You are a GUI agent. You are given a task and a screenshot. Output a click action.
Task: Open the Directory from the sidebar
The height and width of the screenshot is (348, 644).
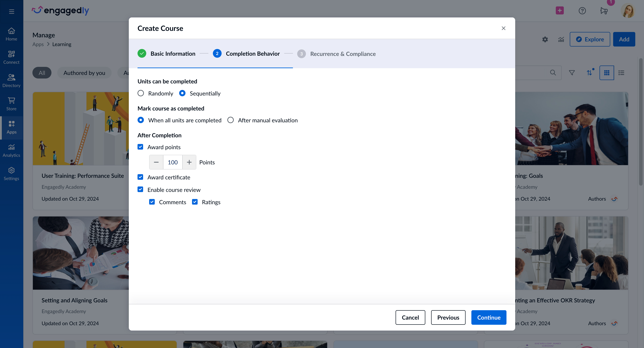click(11, 81)
